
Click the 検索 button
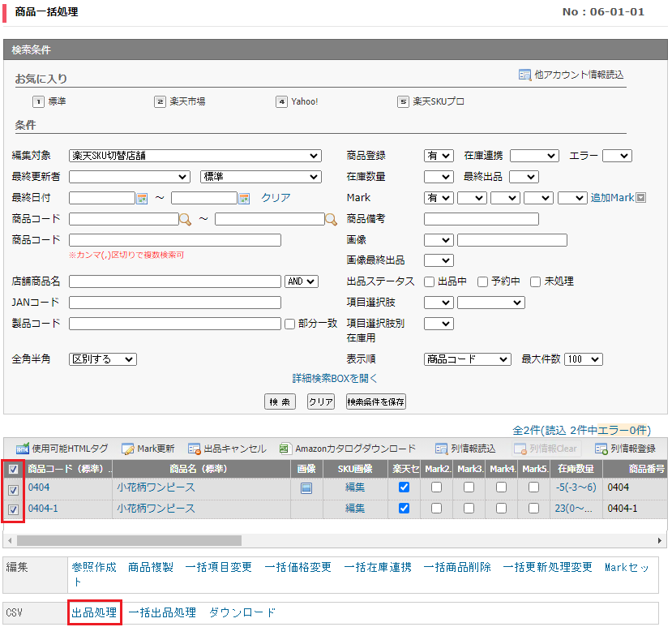tap(280, 402)
